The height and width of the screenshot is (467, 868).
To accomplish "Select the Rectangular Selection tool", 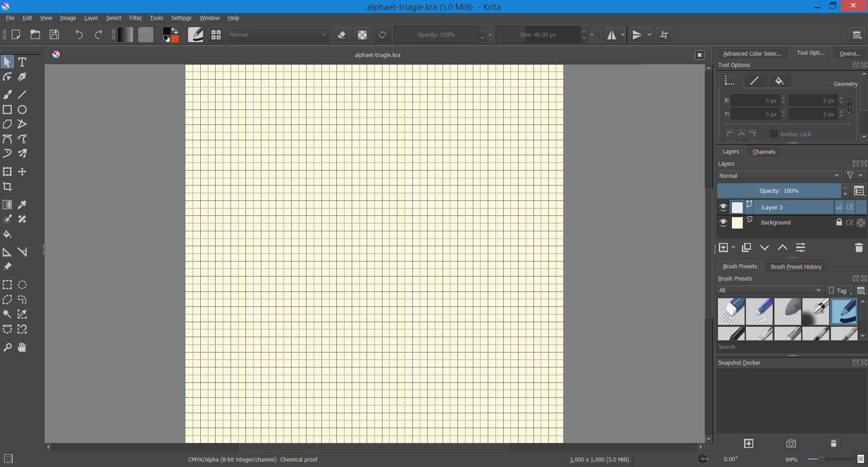I will coord(7,285).
